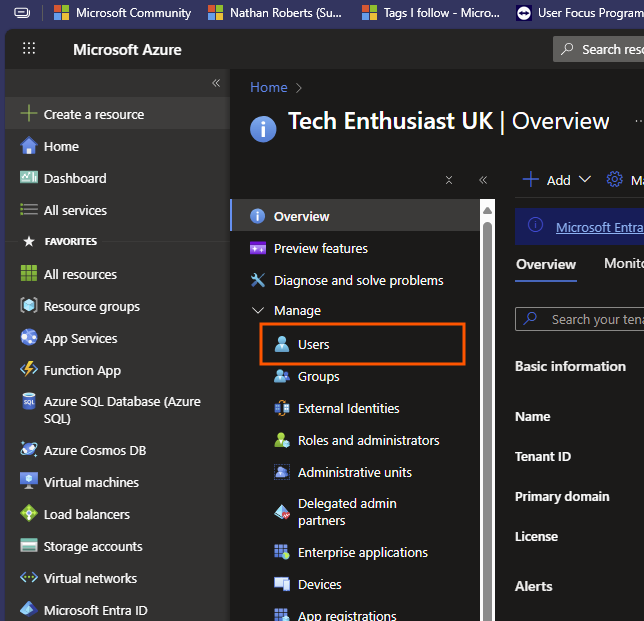This screenshot has width=644, height=621.
Task: Open Dashboard from the left sidebar
Action: click(74, 178)
